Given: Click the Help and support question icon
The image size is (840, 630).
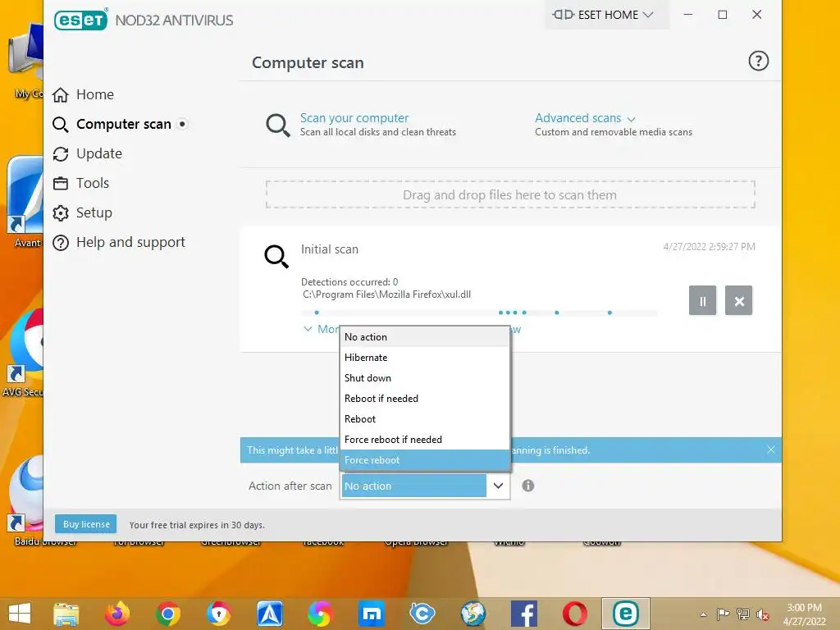Looking at the screenshot, I should 61,243.
